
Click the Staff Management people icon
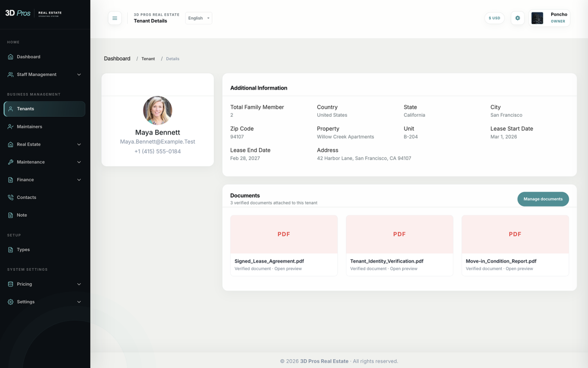11,75
